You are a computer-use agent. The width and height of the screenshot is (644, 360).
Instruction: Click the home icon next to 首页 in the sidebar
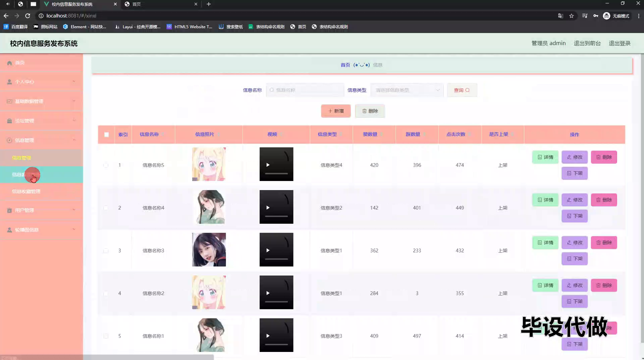[9, 63]
